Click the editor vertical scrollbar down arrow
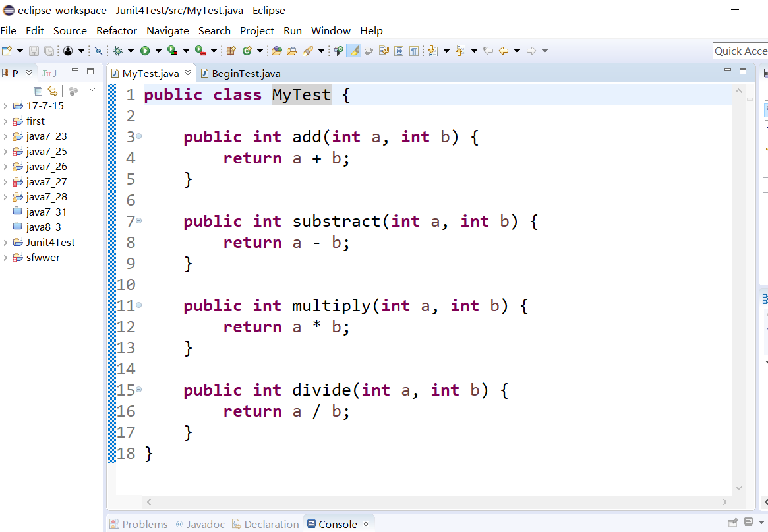 pos(738,488)
